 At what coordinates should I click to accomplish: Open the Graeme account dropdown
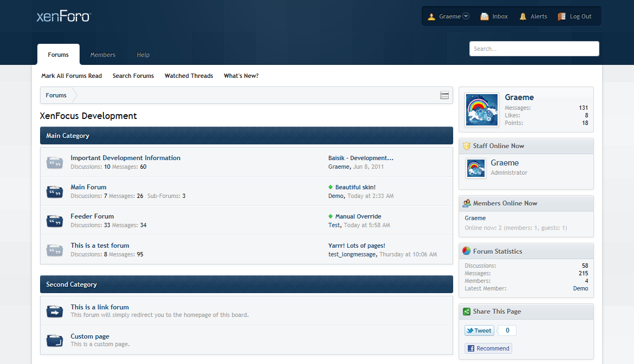(x=466, y=16)
